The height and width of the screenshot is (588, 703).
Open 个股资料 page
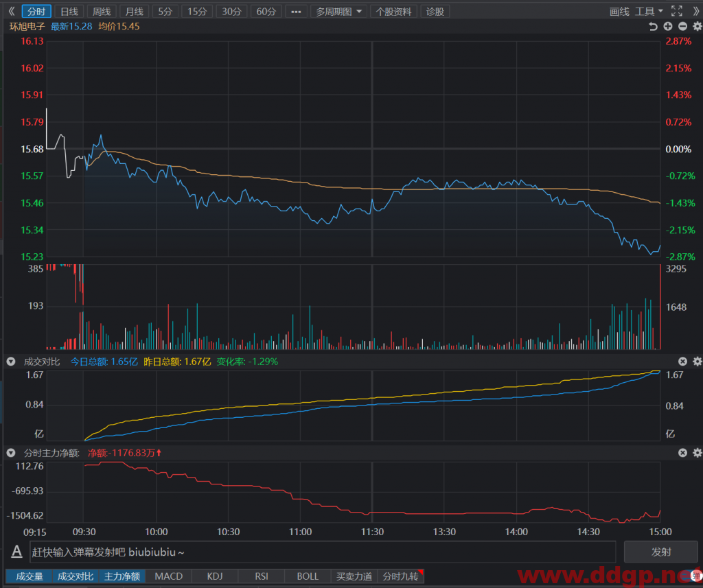pyautogui.click(x=393, y=12)
